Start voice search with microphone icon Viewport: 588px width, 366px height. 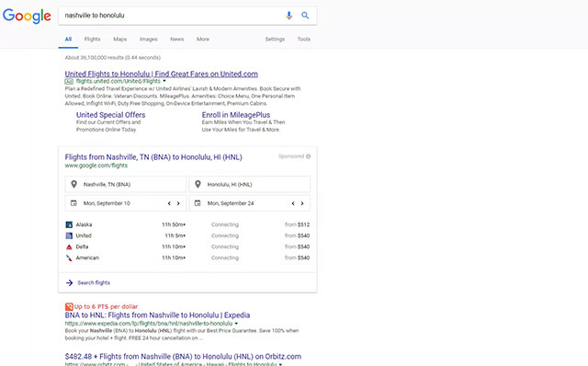tap(288, 16)
